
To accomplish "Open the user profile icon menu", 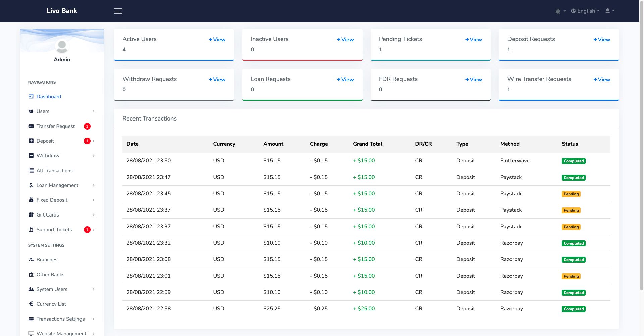I will 610,11.
